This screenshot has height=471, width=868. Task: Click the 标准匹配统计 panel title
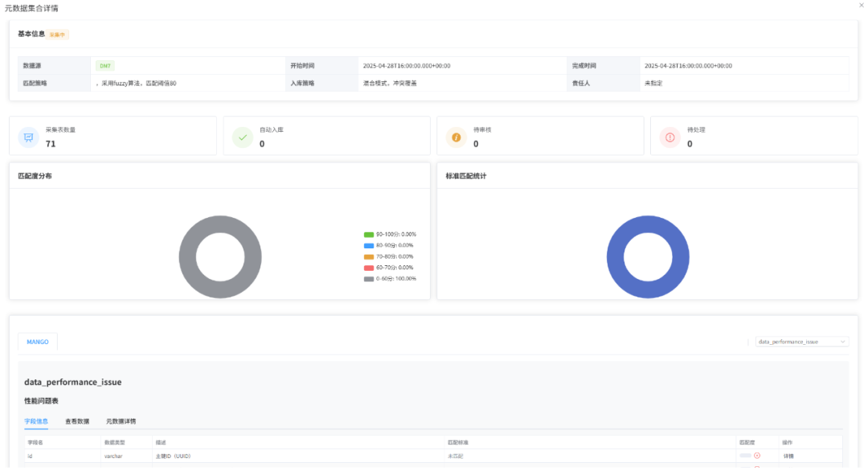pos(466,176)
